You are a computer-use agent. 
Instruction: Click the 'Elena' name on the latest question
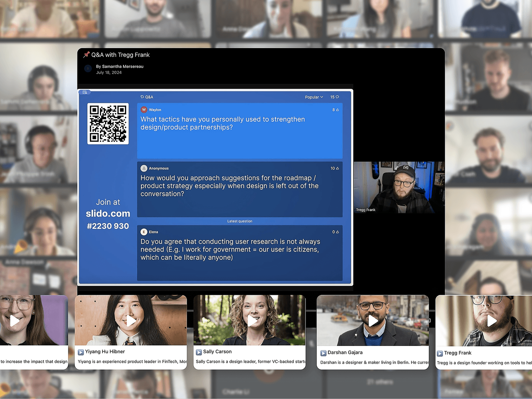(x=153, y=232)
